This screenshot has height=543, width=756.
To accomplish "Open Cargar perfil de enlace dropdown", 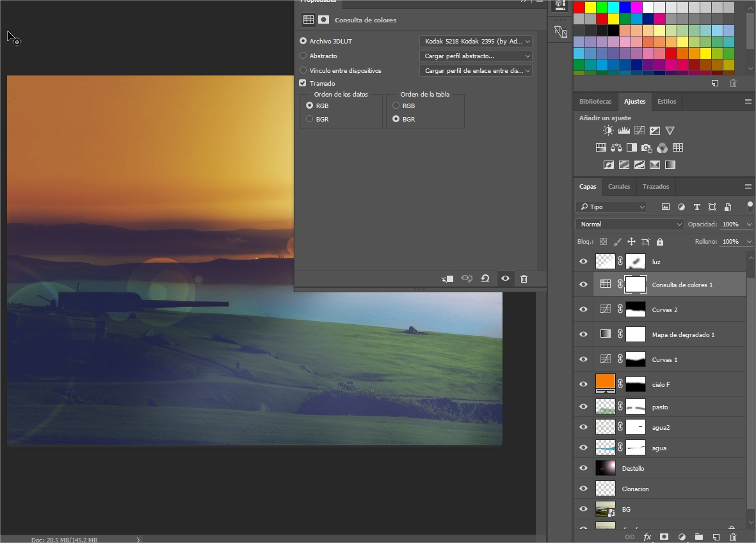I will tap(476, 71).
